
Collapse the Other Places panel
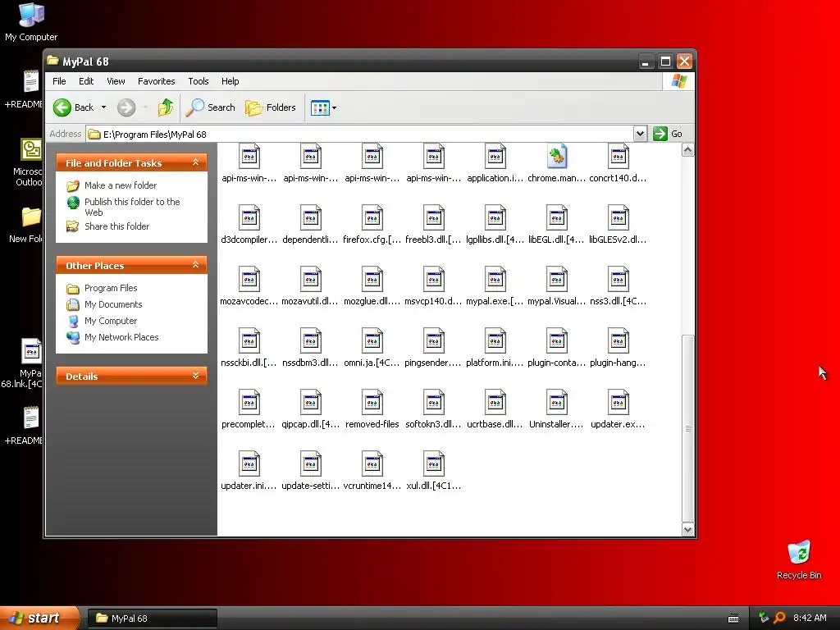click(195, 265)
